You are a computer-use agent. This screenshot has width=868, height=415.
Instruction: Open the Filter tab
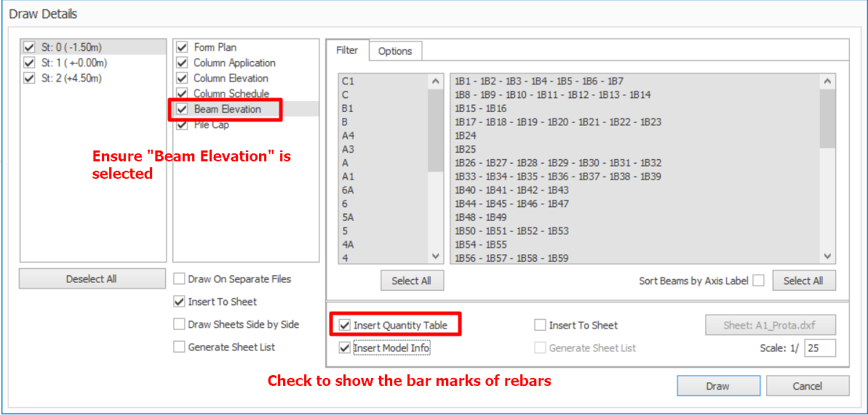[347, 50]
